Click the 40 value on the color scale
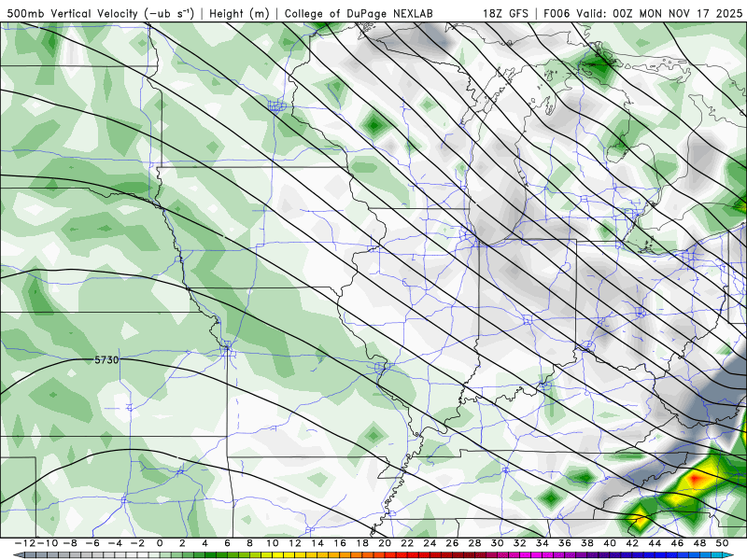Image resolution: width=747 pixels, height=560 pixels. point(610,543)
